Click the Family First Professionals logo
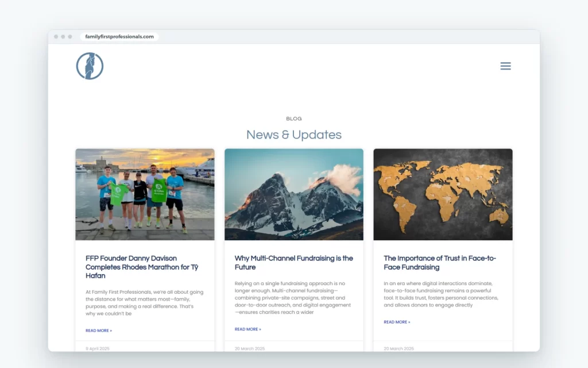Image resolution: width=588 pixels, height=368 pixels. (90, 66)
